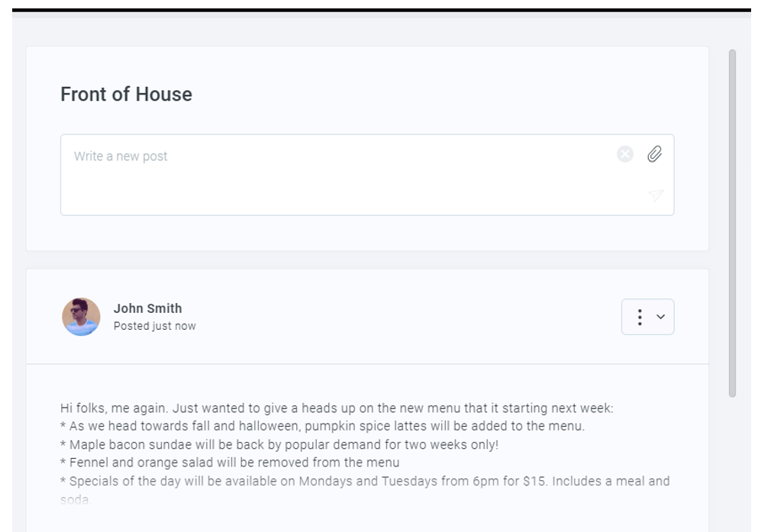Open the John Smith author name
The width and height of the screenshot is (758, 532).
click(x=147, y=308)
